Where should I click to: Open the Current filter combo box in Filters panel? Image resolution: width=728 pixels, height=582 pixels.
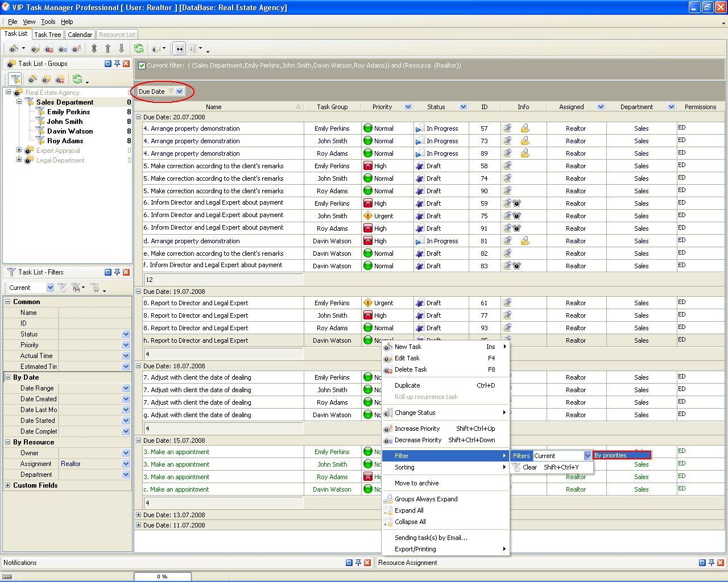point(50,288)
